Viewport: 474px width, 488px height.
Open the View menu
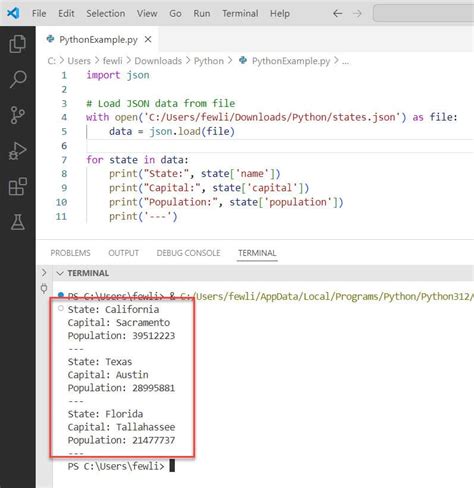[147, 13]
